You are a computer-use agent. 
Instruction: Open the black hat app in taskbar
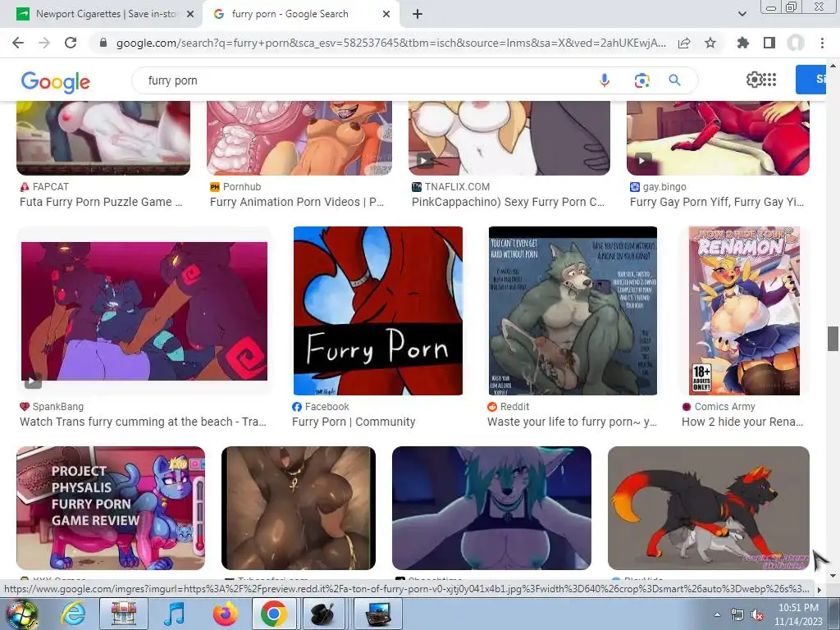(x=325, y=614)
